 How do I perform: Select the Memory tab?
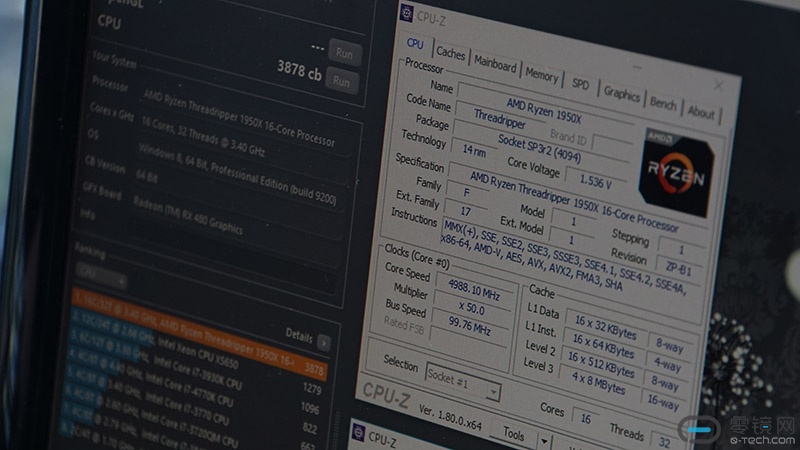click(x=541, y=75)
